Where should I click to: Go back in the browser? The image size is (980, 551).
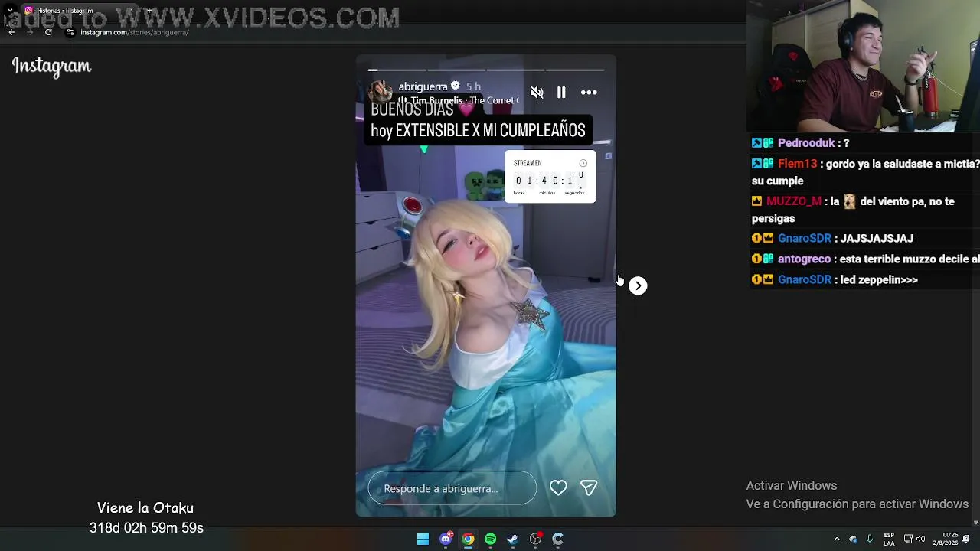pyautogui.click(x=11, y=32)
